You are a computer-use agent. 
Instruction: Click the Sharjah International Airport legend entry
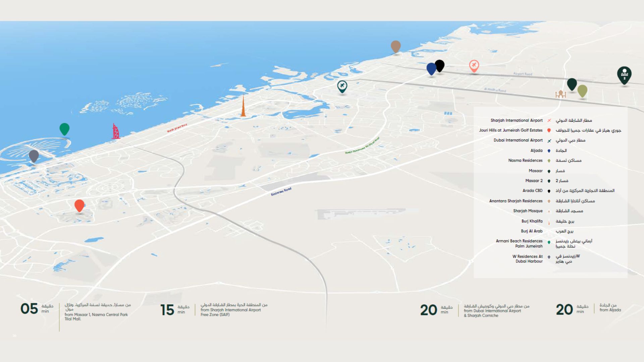[516, 120]
